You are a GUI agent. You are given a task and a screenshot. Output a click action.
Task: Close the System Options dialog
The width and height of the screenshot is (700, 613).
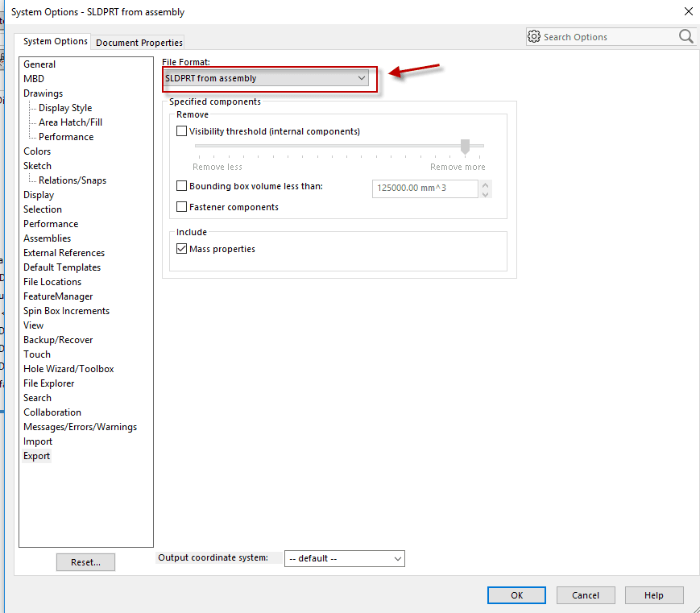tap(689, 11)
